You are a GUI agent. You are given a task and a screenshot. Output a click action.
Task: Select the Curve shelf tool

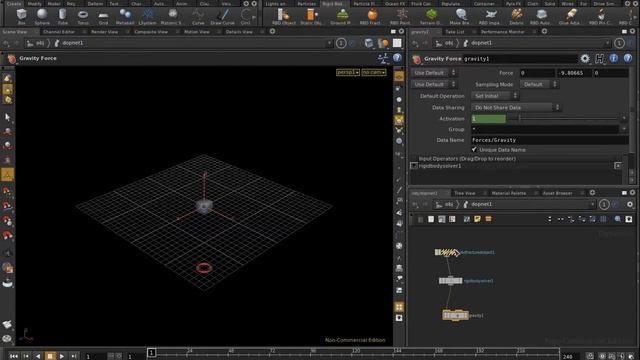click(198, 16)
